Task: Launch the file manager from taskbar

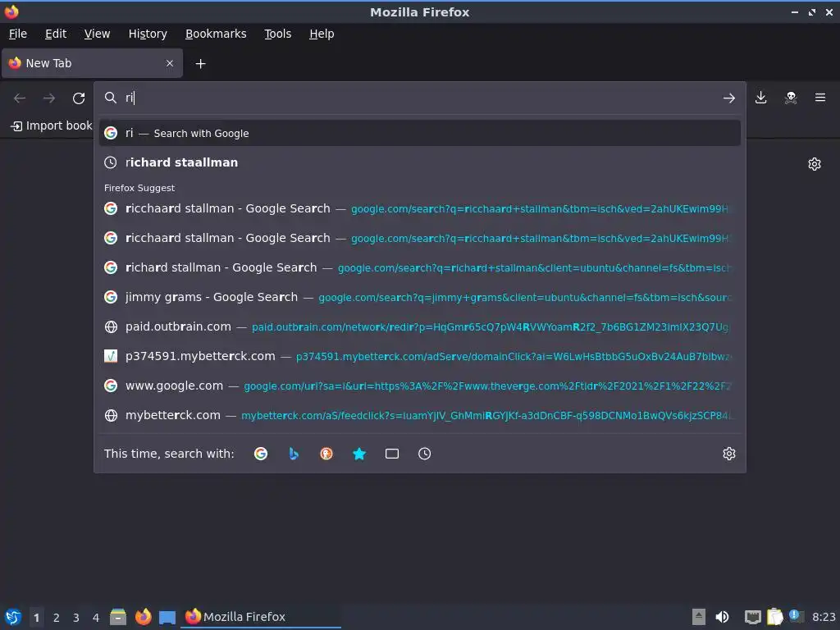Action: coord(118,617)
